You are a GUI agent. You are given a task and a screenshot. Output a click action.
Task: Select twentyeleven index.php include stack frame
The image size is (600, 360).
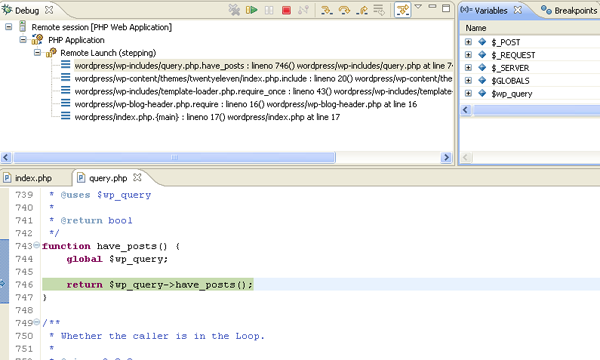(x=263, y=78)
